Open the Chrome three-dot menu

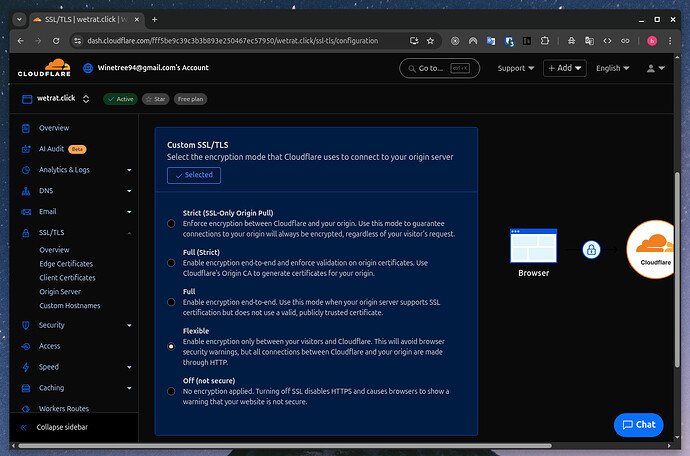point(670,41)
